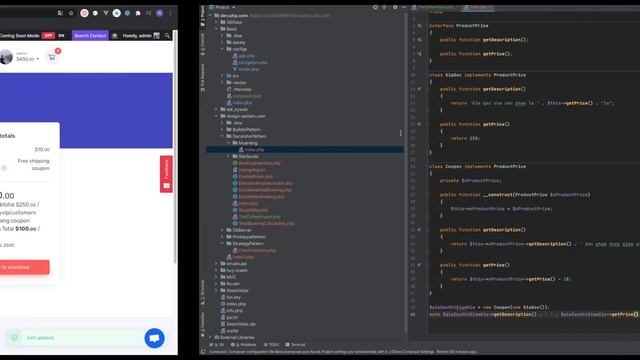This screenshot has width=640, height=360.
Task: Open the browser extensions puzzle icon
Action: [x=138, y=13]
